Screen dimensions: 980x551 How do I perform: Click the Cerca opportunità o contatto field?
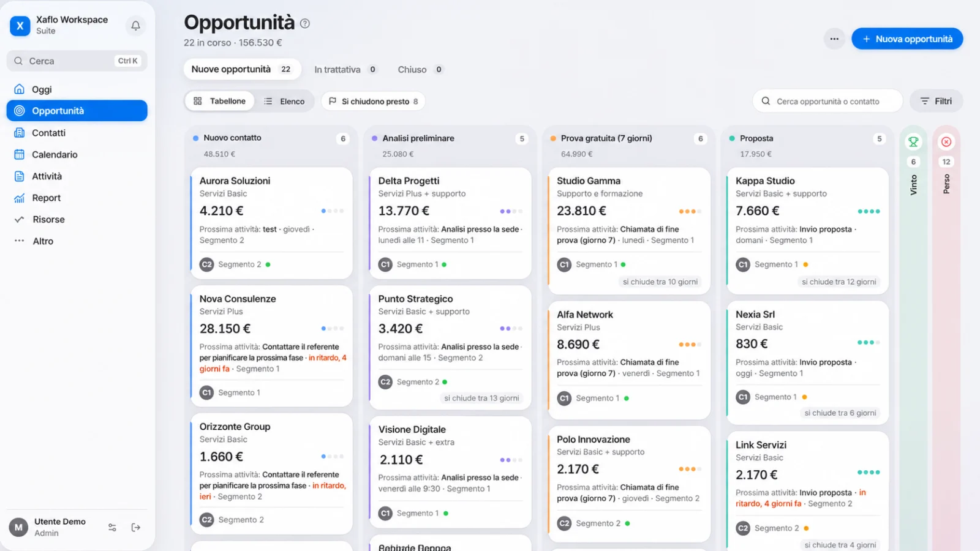pyautogui.click(x=827, y=101)
